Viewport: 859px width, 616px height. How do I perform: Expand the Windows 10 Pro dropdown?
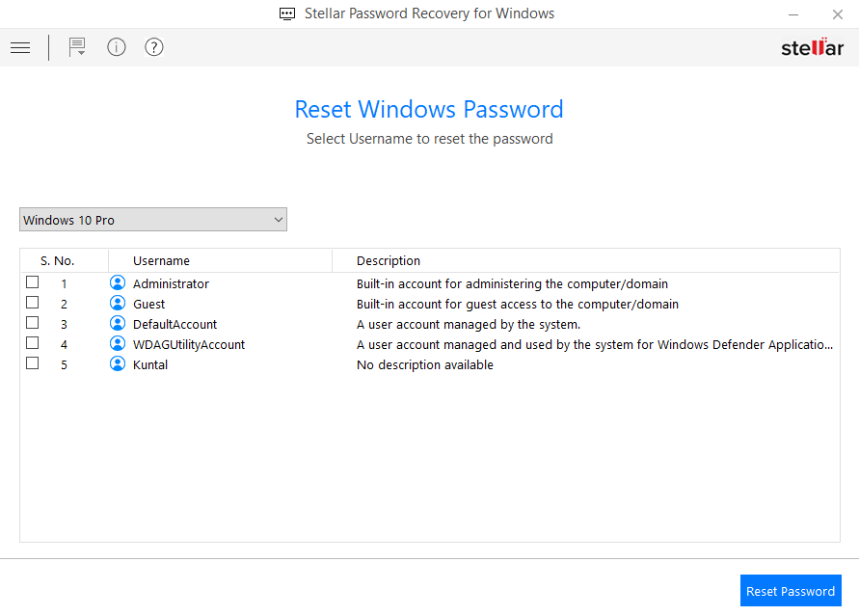(153, 220)
